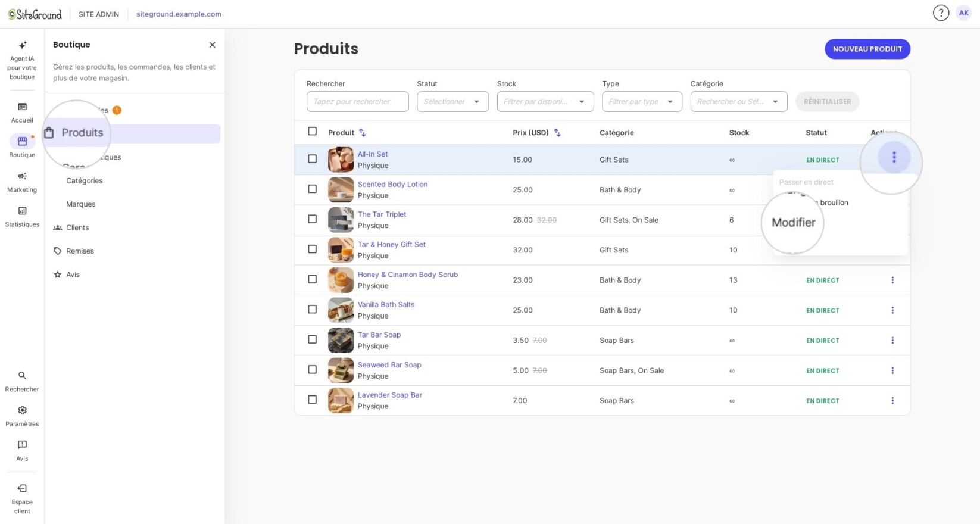Open the Lavender Soap Bar link
The height and width of the screenshot is (524, 980).
click(x=389, y=395)
